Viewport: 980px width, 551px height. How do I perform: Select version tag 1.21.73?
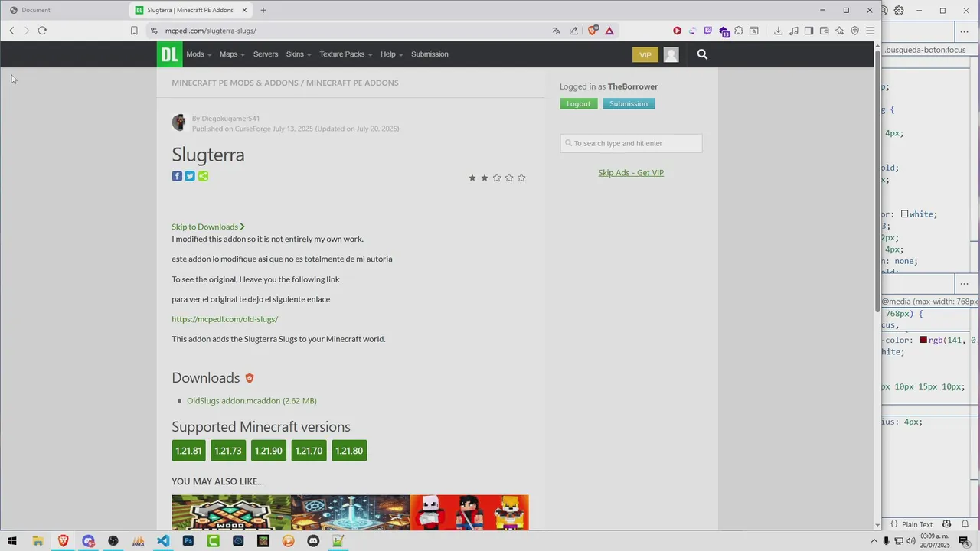click(x=228, y=451)
